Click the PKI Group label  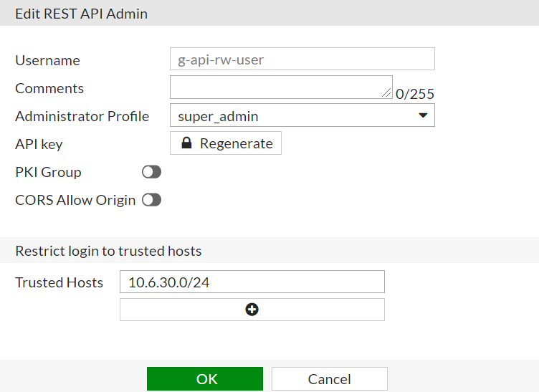coord(48,172)
